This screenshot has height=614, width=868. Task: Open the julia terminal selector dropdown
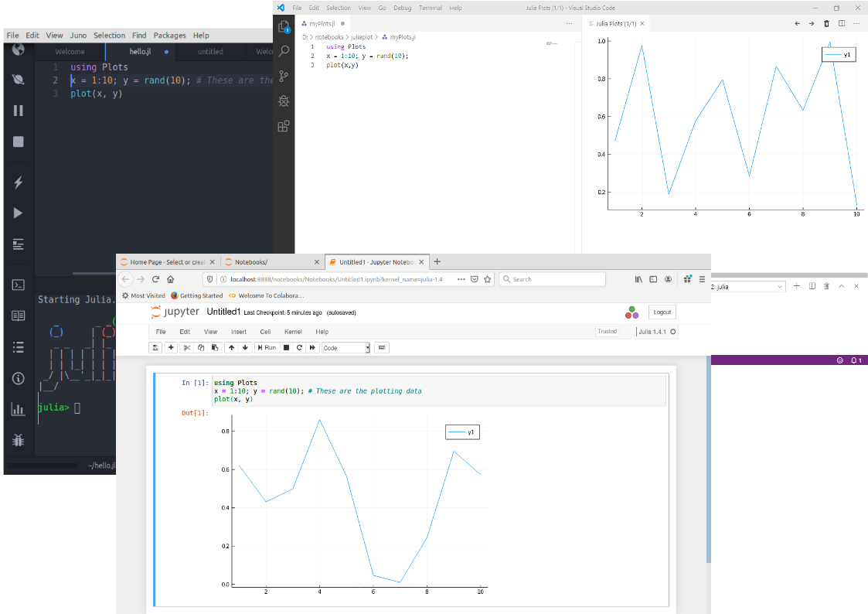pyautogui.click(x=747, y=286)
